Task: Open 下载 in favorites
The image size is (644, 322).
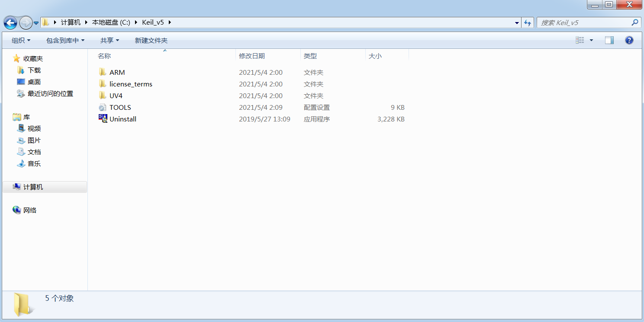Action: pos(34,70)
